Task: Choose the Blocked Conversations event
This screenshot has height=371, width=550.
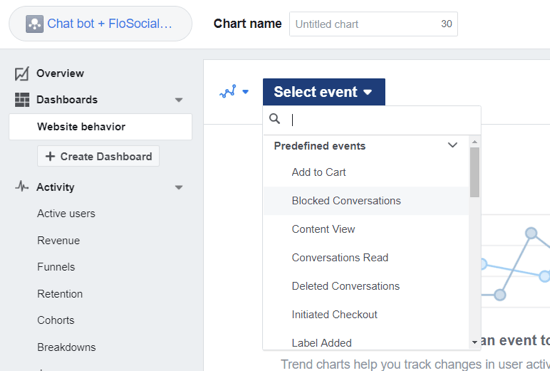Action: click(x=366, y=201)
